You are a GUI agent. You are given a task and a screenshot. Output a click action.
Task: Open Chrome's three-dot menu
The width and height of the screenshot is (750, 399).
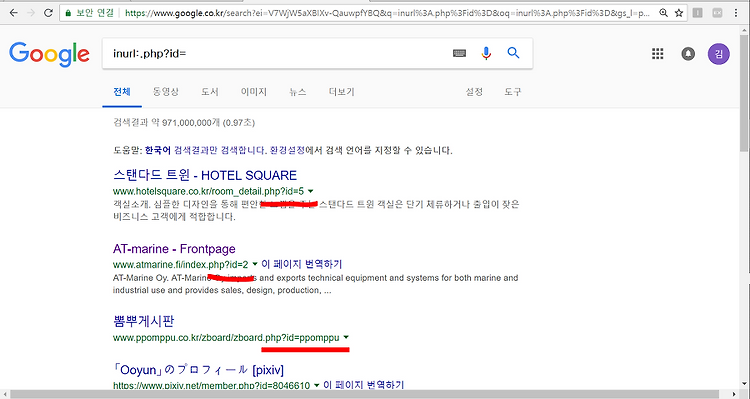[736, 13]
